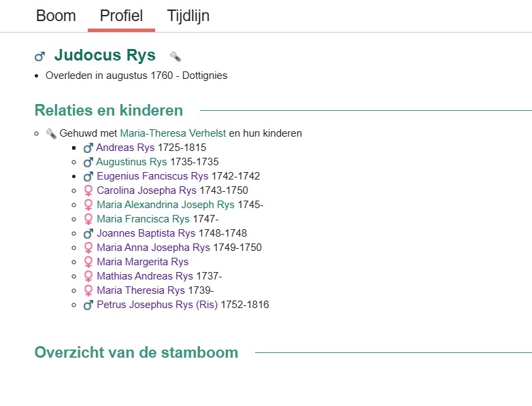This screenshot has width=532, height=406.
Task: Select the Profiel tab
Action: [121, 16]
